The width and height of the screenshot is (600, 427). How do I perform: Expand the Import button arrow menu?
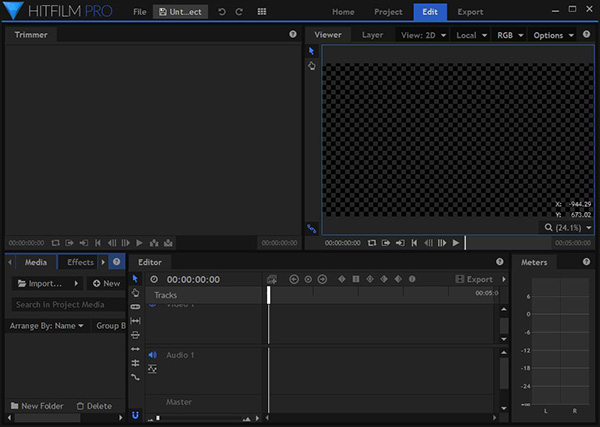pyautogui.click(x=76, y=284)
